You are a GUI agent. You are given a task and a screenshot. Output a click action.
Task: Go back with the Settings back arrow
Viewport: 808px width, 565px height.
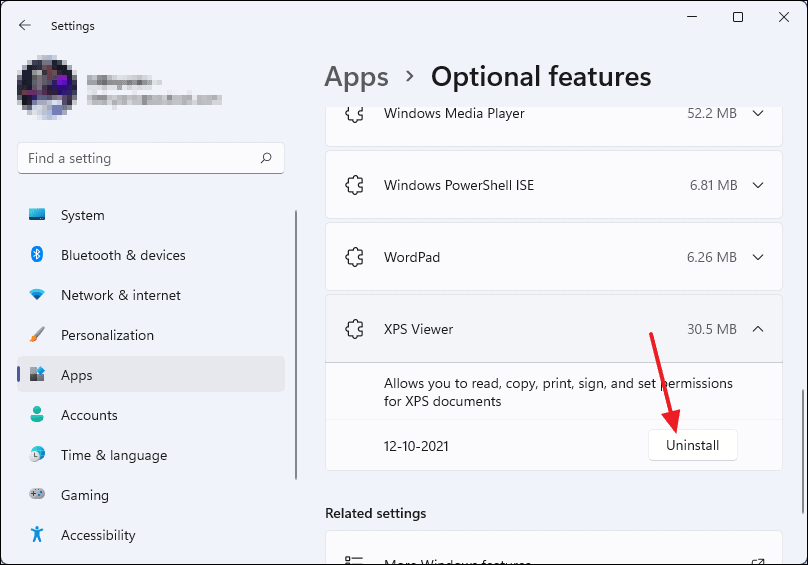click(x=24, y=25)
